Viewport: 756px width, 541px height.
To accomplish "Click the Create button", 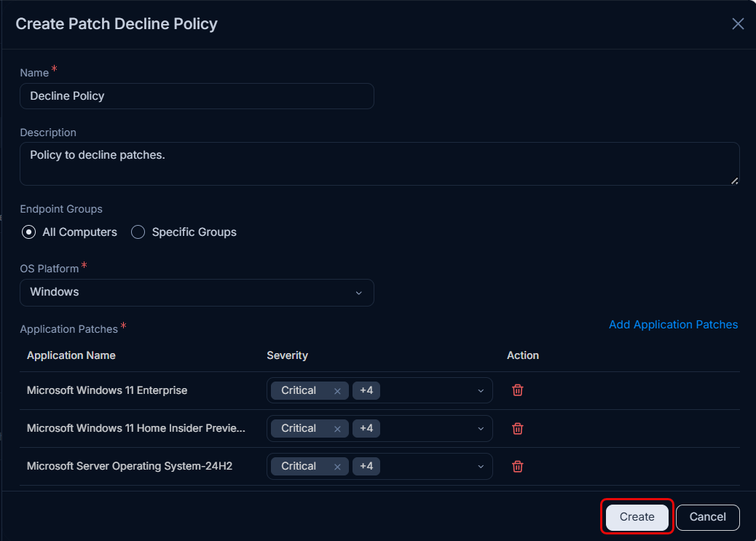I will pyautogui.click(x=637, y=517).
